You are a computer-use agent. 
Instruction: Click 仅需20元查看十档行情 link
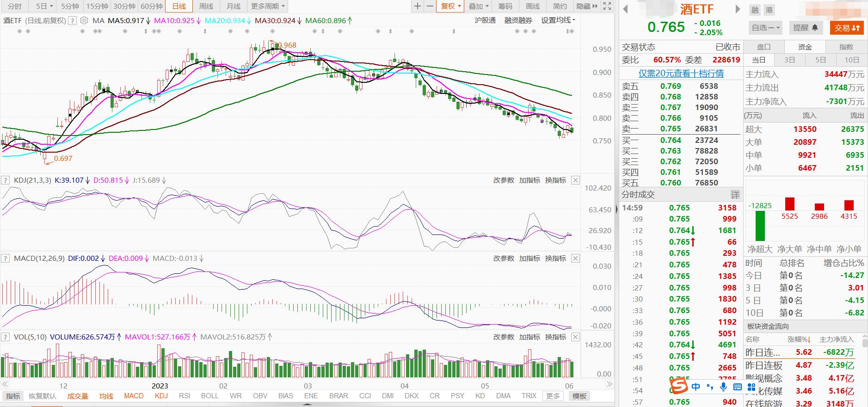click(x=681, y=74)
